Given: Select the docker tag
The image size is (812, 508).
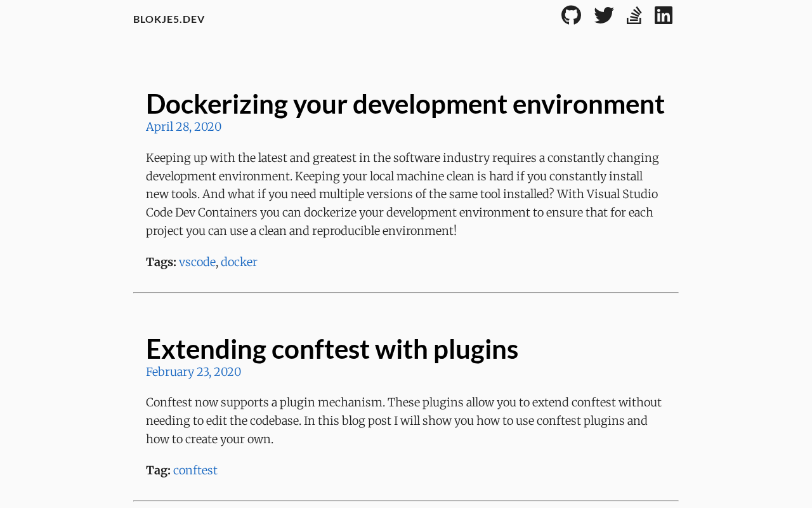Looking at the screenshot, I should pyautogui.click(x=239, y=262).
